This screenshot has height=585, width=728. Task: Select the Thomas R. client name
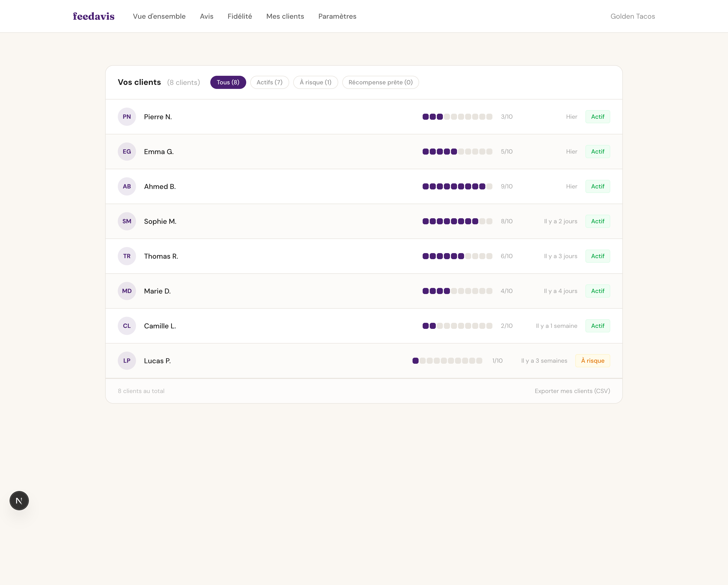pyautogui.click(x=161, y=256)
